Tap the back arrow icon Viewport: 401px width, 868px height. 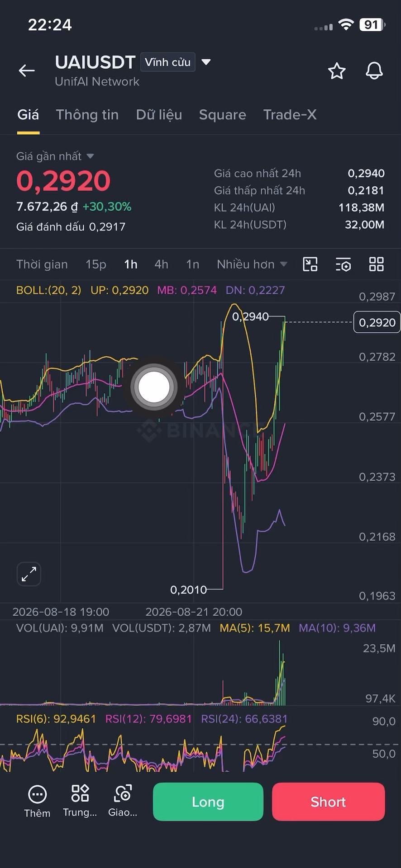27,71
